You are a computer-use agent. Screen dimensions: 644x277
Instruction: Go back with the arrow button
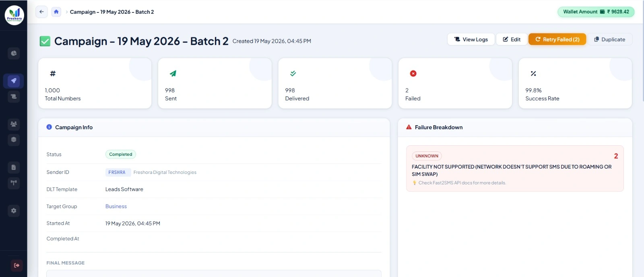pos(41,12)
